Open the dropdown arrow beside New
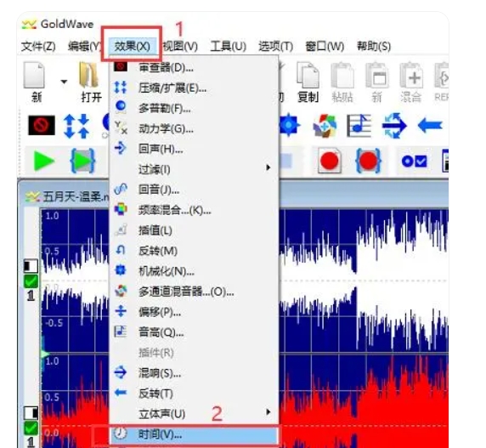 tap(64, 82)
